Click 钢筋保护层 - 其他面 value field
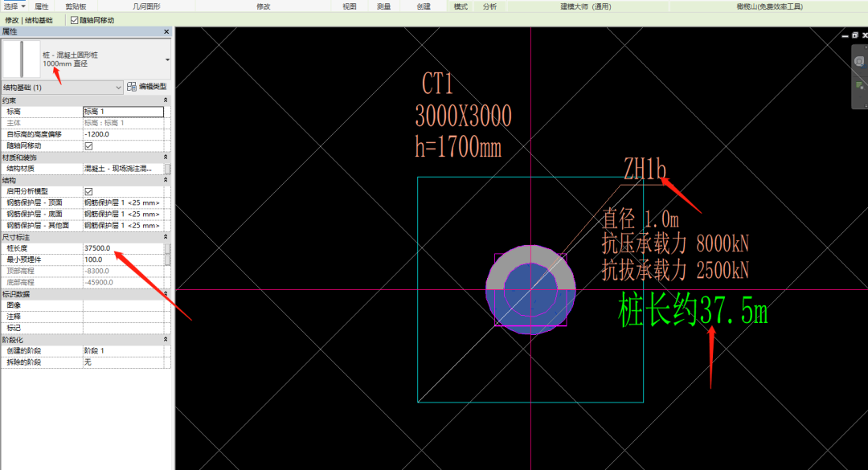 (x=124, y=225)
